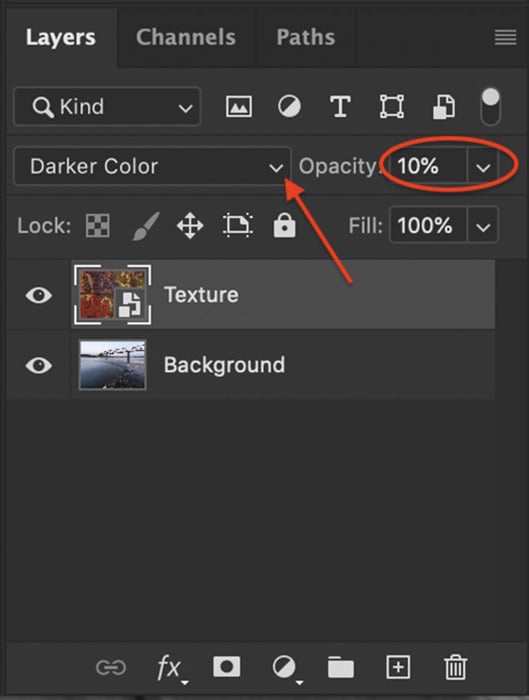Open the Opacity slider dropdown arrow
Viewport: 529px width, 700px height.
(x=483, y=167)
